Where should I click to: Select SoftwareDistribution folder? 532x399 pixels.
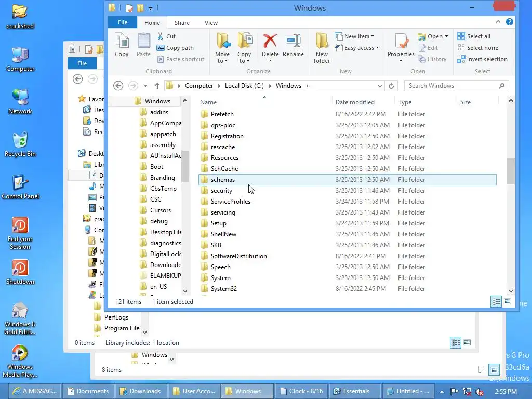[347, 256]
